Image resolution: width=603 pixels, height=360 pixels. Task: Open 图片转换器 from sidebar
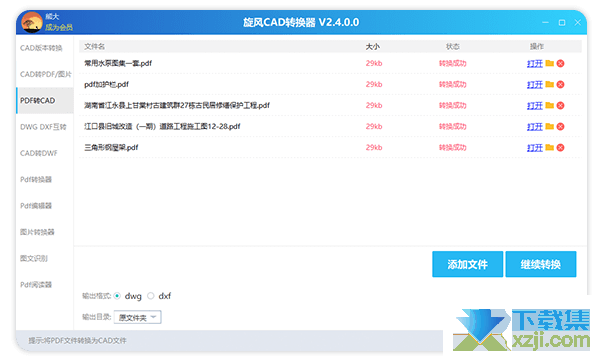click(x=37, y=232)
